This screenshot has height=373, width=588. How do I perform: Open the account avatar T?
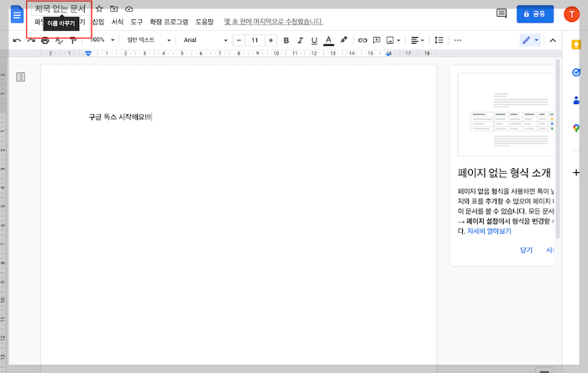pos(571,14)
